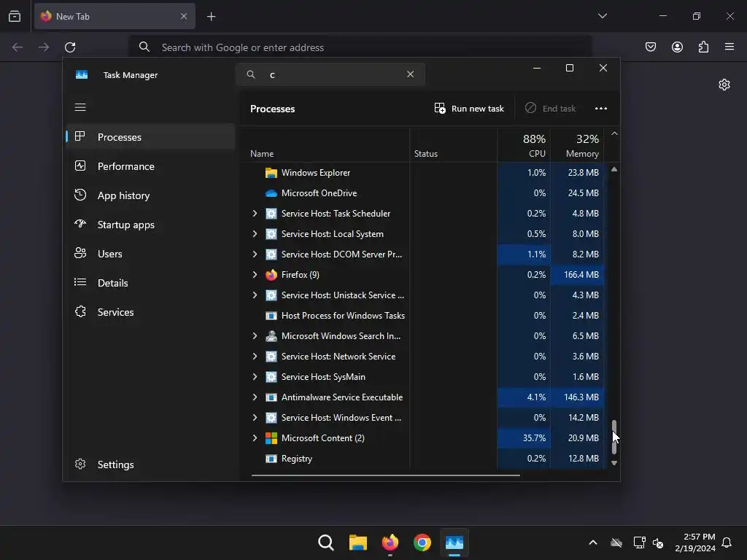Open Services page in sidebar
The width and height of the screenshot is (747, 560).
[150, 312]
